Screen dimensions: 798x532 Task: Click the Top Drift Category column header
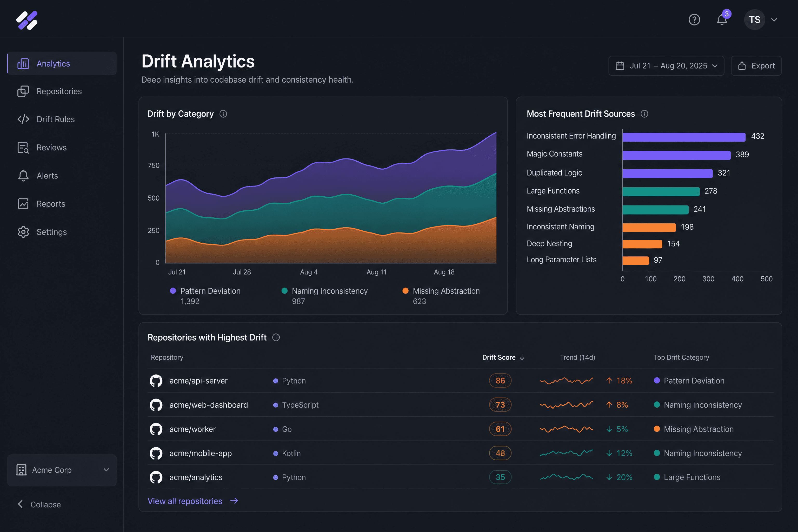[681, 357]
